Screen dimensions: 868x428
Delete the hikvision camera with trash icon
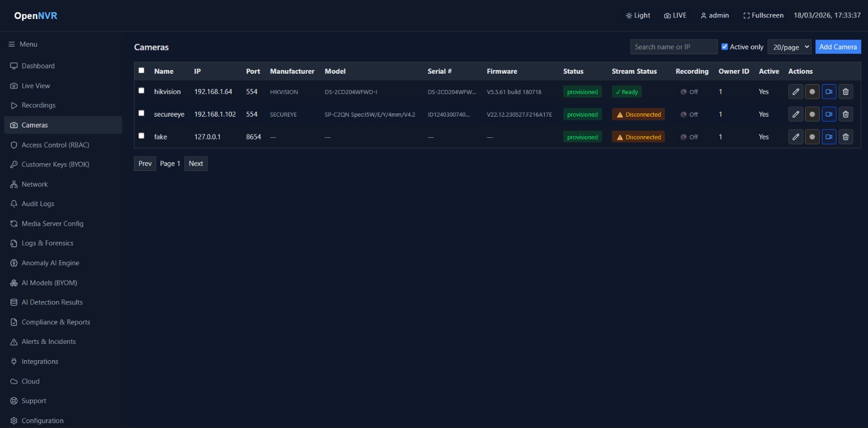click(846, 92)
